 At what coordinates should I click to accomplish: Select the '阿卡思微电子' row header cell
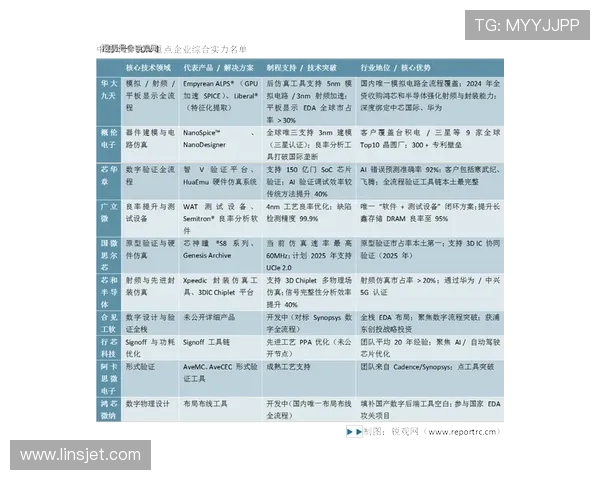pyautogui.click(x=109, y=379)
